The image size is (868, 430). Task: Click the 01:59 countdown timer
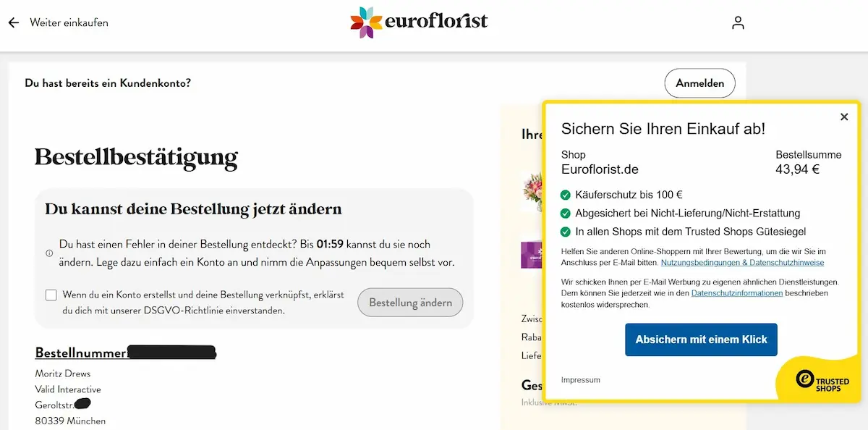330,245
